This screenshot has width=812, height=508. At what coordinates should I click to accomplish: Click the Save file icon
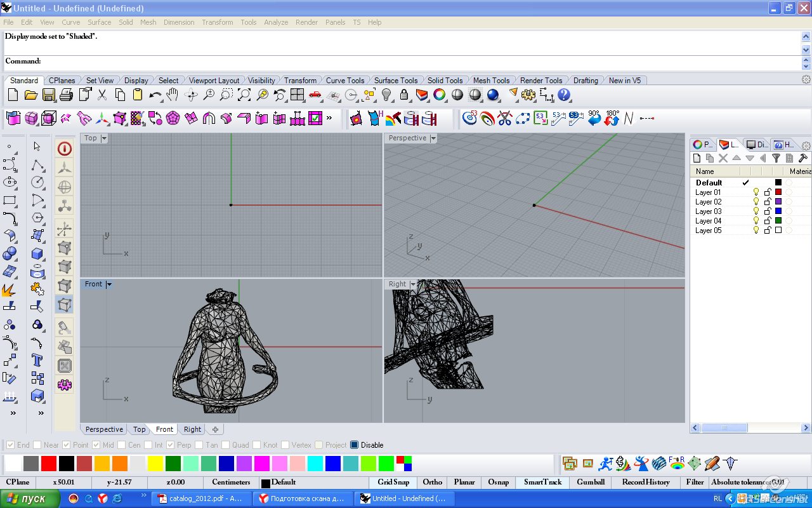[x=49, y=95]
